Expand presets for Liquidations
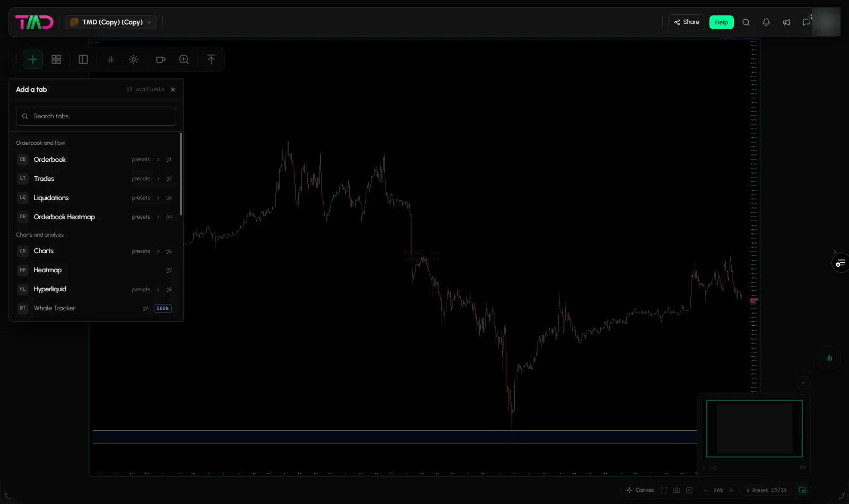Viewport: 849px width, 504px height. (x=145, y=198)
